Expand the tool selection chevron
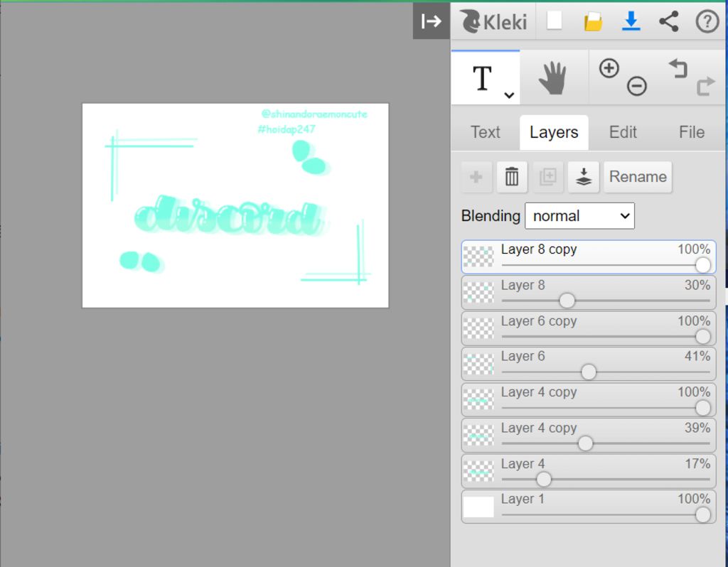Viewport: 728px width, 567px height. 509,95
